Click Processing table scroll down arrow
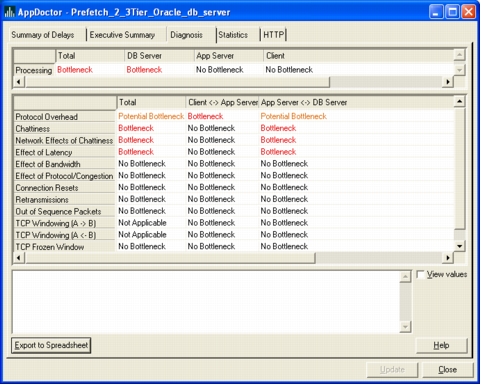This screenshot has width=482, height=385. 459,70
